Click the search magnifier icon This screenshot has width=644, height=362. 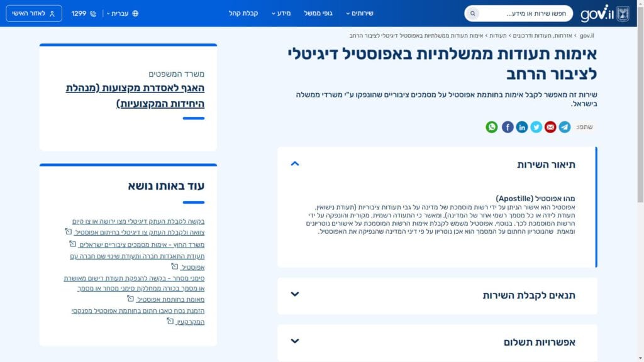click(x=473, y=13)
